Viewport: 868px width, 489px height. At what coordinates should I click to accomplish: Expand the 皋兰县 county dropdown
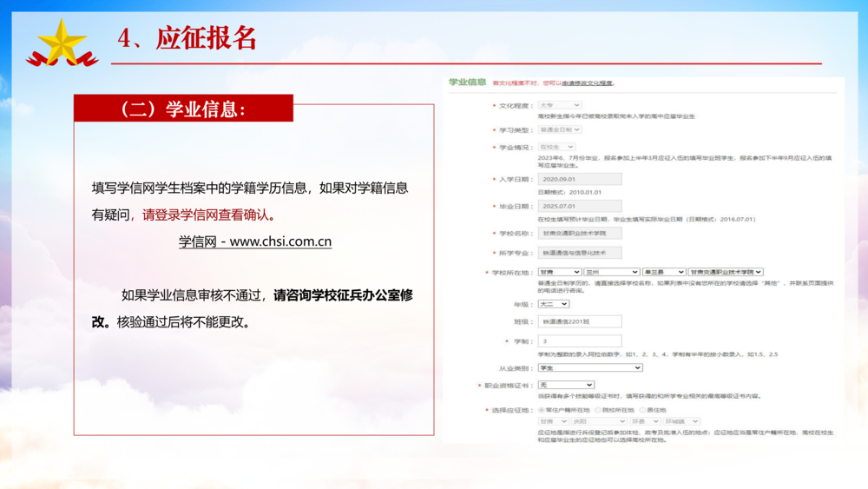663,272
